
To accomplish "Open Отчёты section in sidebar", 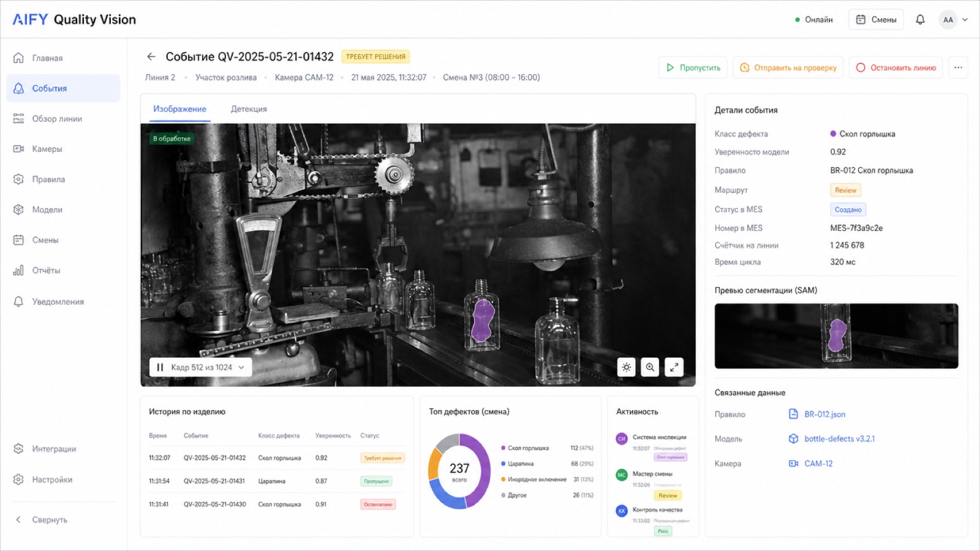I will pos(63,270).
